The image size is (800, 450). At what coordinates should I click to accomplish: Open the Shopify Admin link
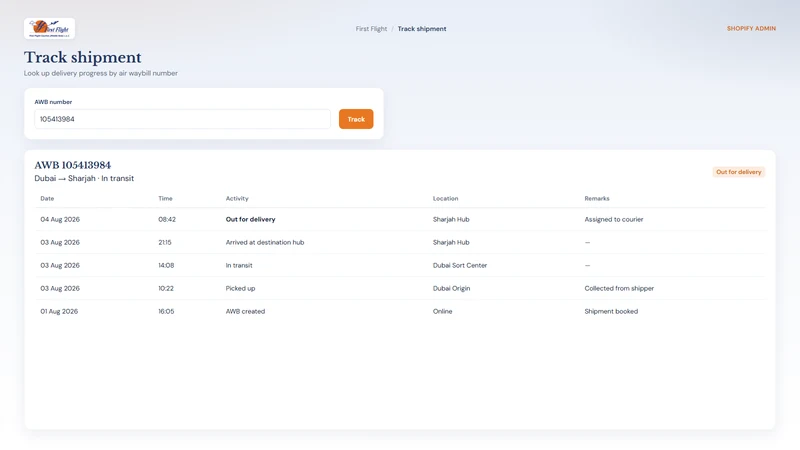pyautogui.click(x=751, y=29)
